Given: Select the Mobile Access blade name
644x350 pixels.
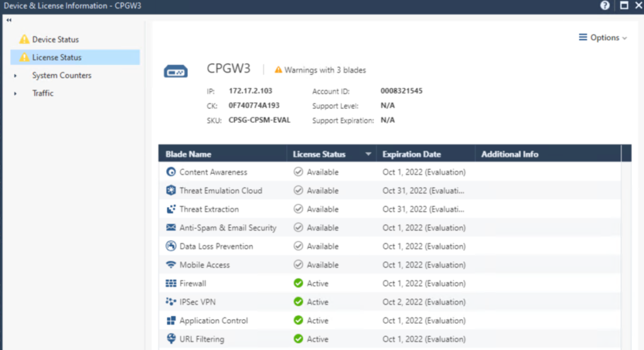Looking at the screenshot, I should [204, 265].
